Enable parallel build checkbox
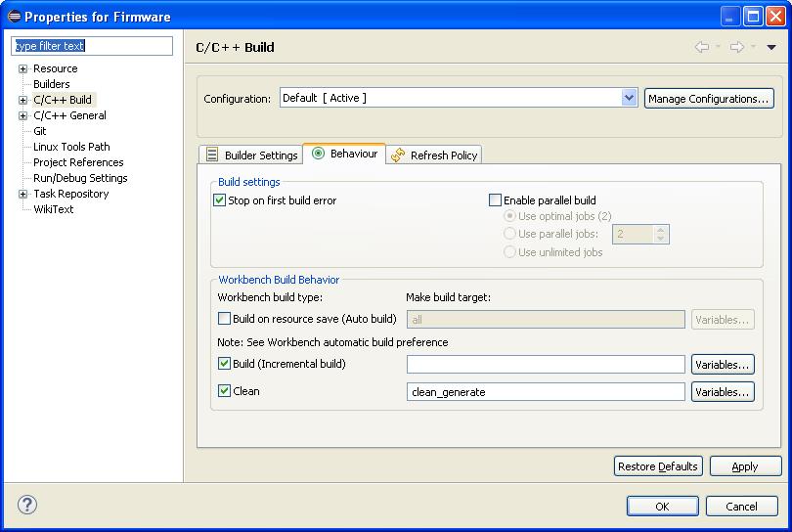This screenshot has height=532, width=792. (495, 200)
